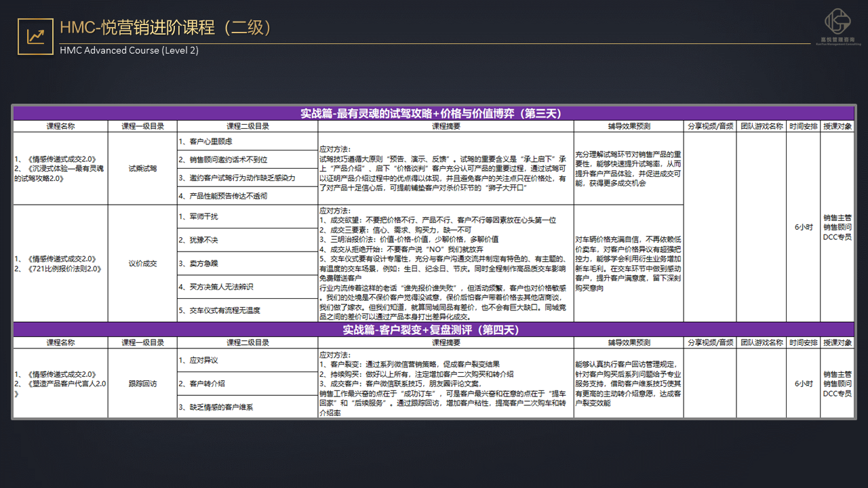Click the '课程名称' header under the 第四天 banner
This screenshot has height=488, width=868.
tap(60, 343)
